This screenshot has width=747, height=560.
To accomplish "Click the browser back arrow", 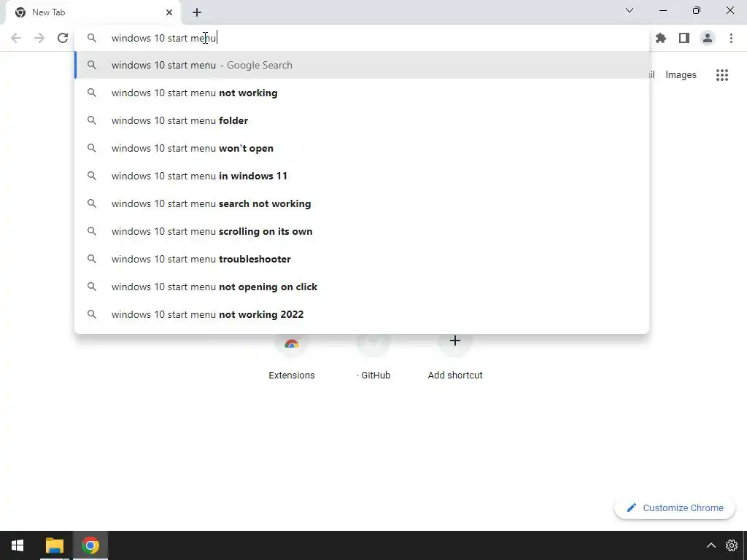I will [x=16, y=38].
